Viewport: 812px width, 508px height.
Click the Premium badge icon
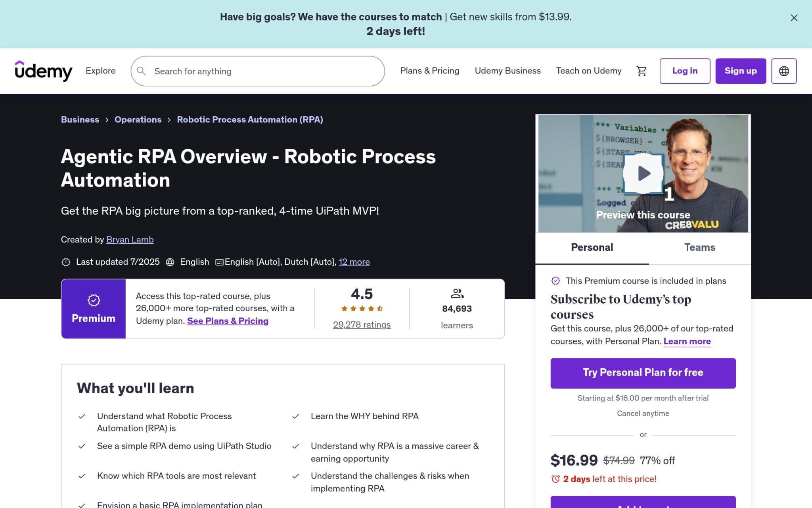tap(94, 300)
